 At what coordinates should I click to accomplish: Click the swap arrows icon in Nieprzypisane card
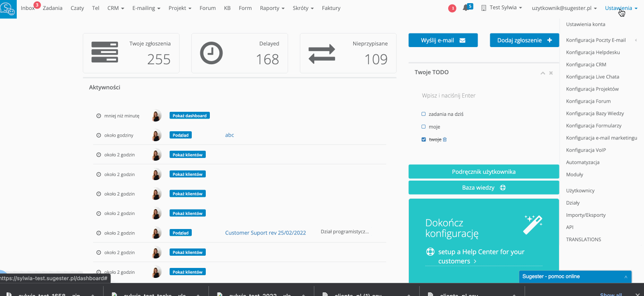[x=322, y=53]
